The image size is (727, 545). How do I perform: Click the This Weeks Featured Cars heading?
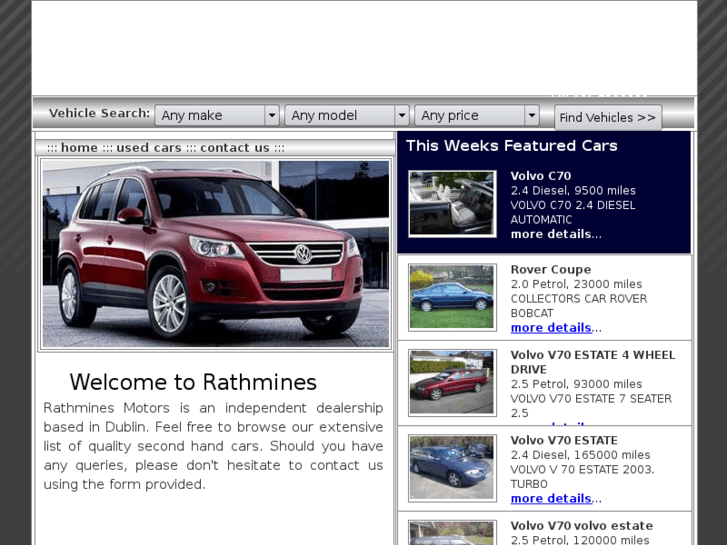tap(512, 146)
